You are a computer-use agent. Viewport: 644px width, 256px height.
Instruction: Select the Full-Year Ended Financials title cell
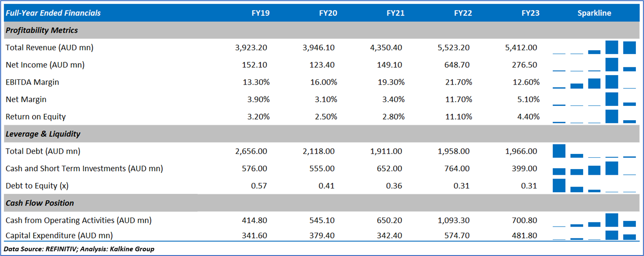coord(53,13)
